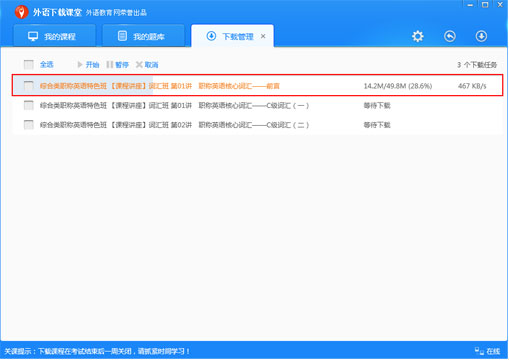Select the 下载管理 tab
This screenshot has height=360, width=509.
(232, 36)
